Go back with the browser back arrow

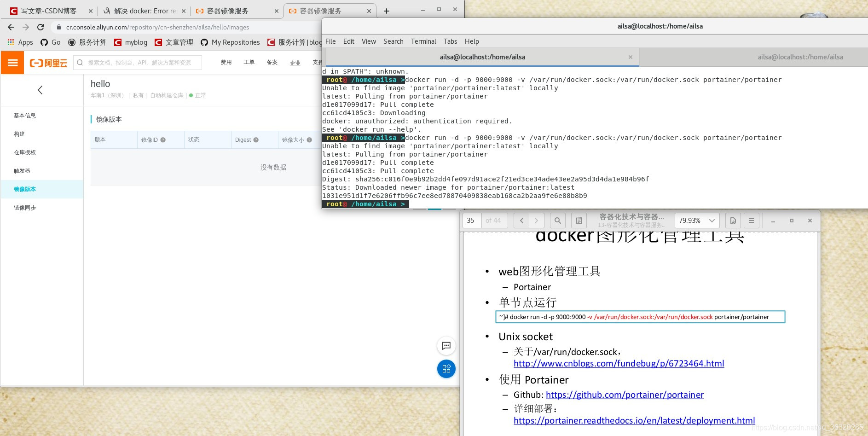point(11,27)
